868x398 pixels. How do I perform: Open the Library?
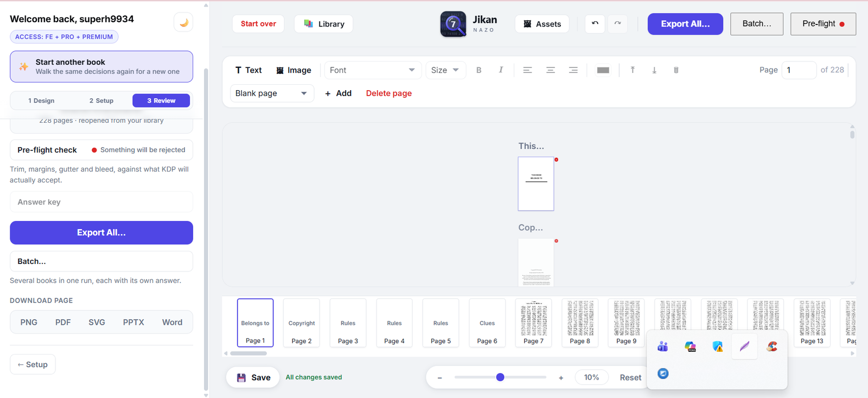[324, 24]
